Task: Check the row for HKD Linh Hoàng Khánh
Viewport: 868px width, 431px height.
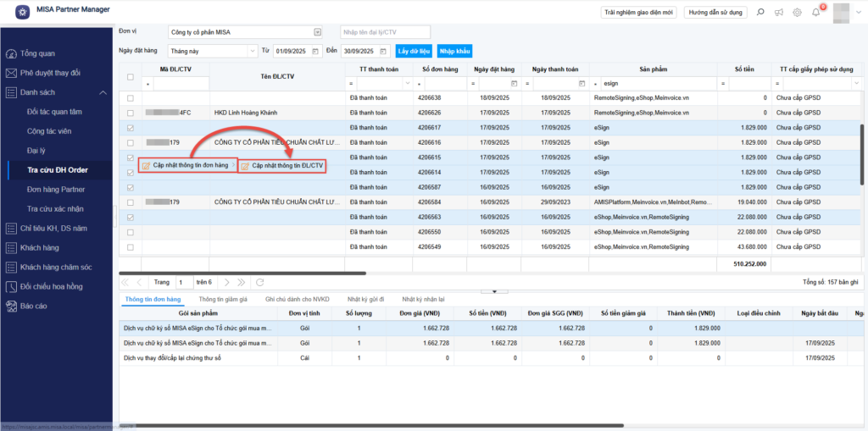Action: [x=130, y=113]
